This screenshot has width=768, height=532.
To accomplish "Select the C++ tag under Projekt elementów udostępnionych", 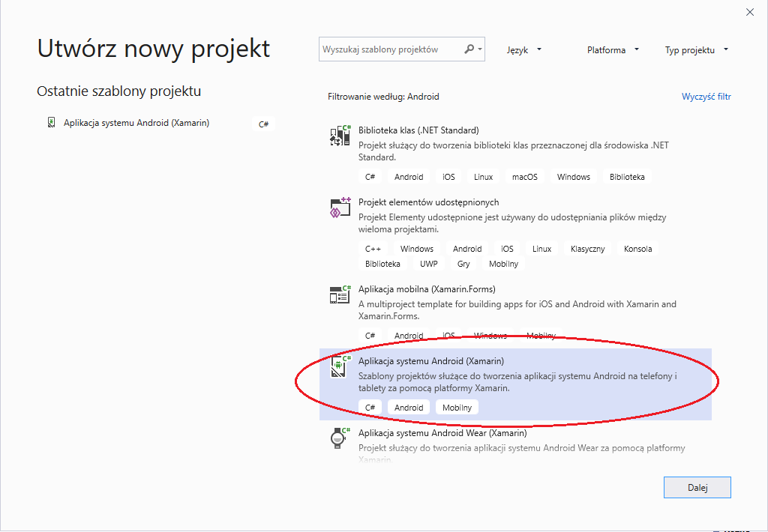I will [373, 248].
